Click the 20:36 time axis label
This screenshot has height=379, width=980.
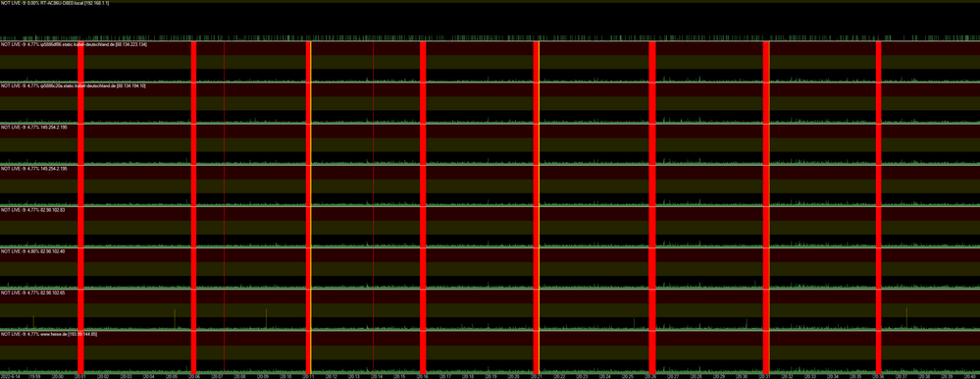click(x=879, y=376)
